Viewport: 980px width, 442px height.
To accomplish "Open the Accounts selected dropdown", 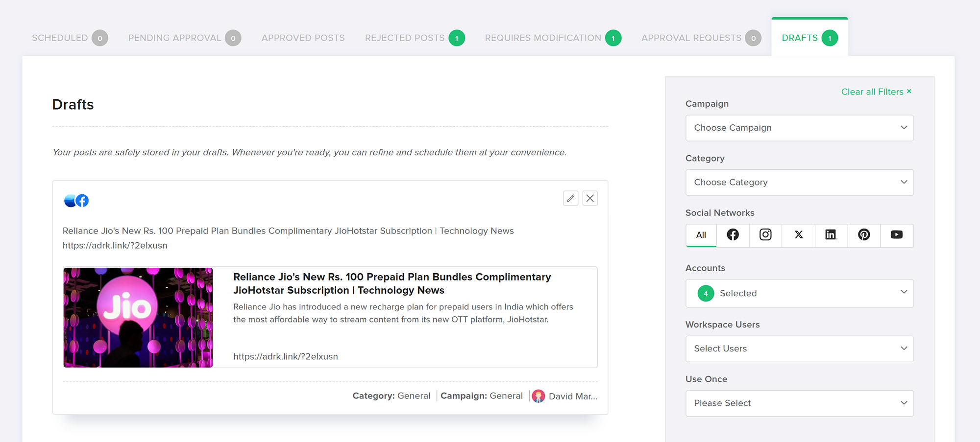I will [799, 293].
